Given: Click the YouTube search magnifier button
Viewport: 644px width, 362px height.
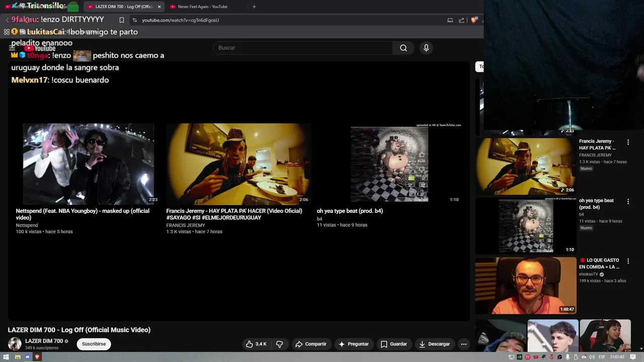Looking at the screenshot, I should point(404,48).
